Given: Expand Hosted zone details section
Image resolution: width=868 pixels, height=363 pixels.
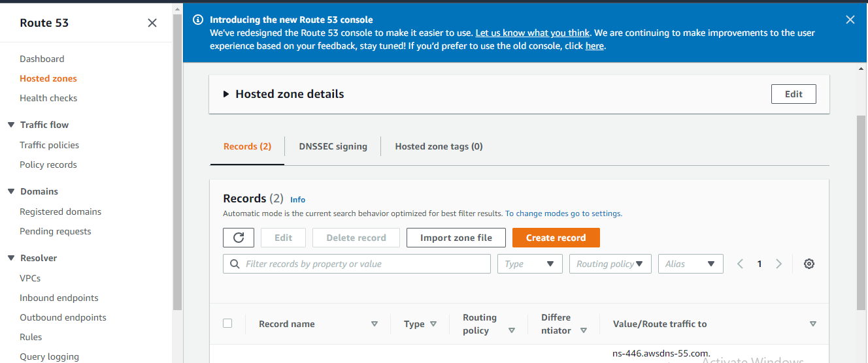Looking at the screenshot, I should coord(226,94).
